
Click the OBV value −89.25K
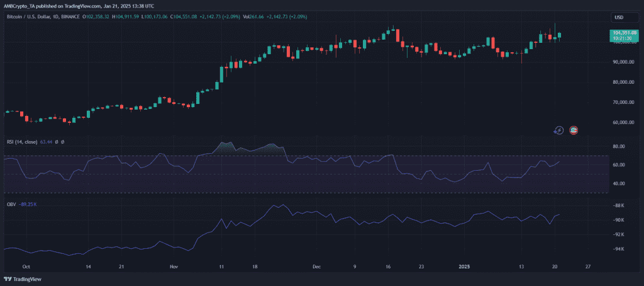28,203
